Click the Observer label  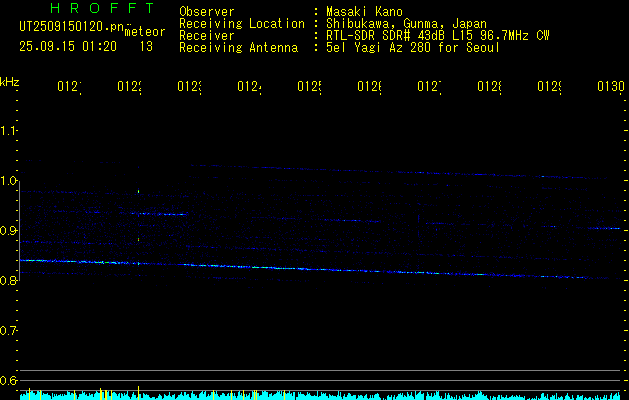(207, 11)
